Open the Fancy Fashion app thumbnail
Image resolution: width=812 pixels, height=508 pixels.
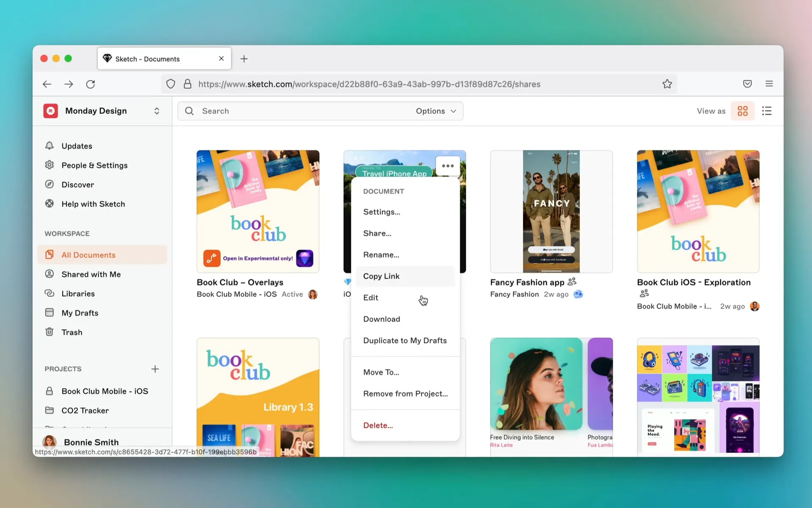551,212
